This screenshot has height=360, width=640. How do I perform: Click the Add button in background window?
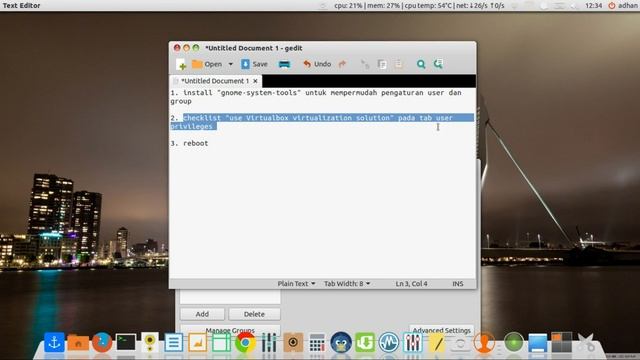[x=202, y=314]
